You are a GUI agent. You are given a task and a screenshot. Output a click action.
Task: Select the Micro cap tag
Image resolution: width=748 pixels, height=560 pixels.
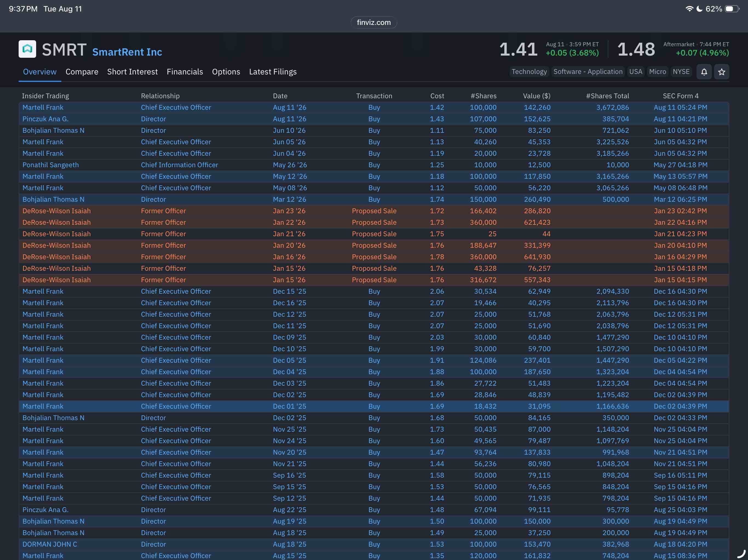click(657, 72)
